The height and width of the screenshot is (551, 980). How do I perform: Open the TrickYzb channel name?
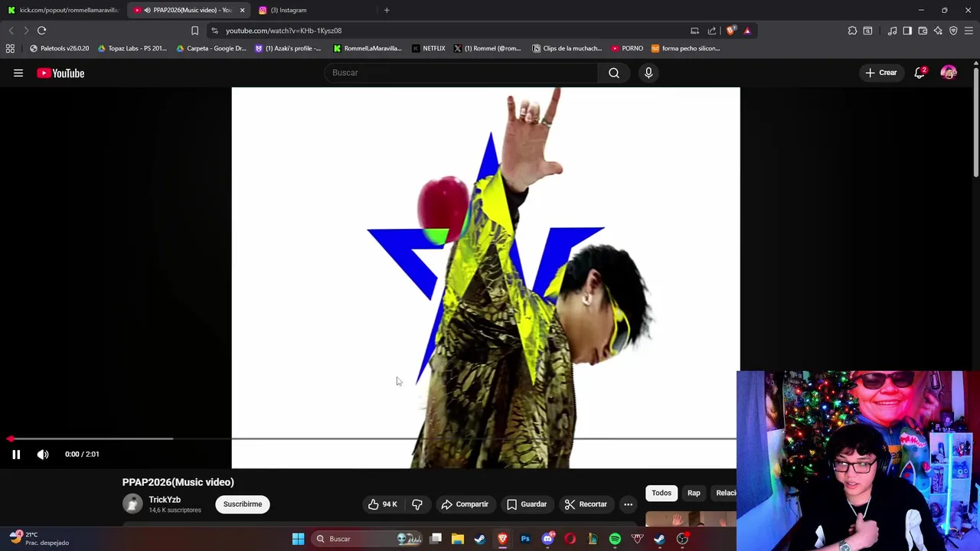point(165,500)
